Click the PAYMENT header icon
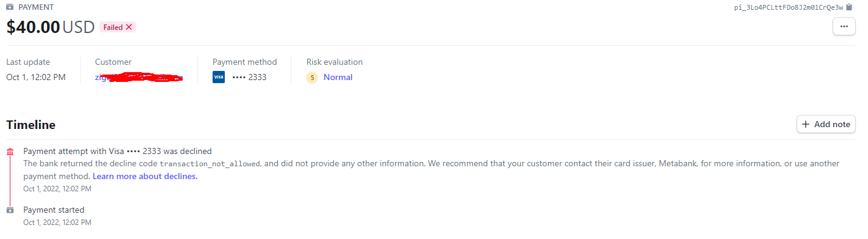Viewport: 868px width, 239px height. [10, 7]
